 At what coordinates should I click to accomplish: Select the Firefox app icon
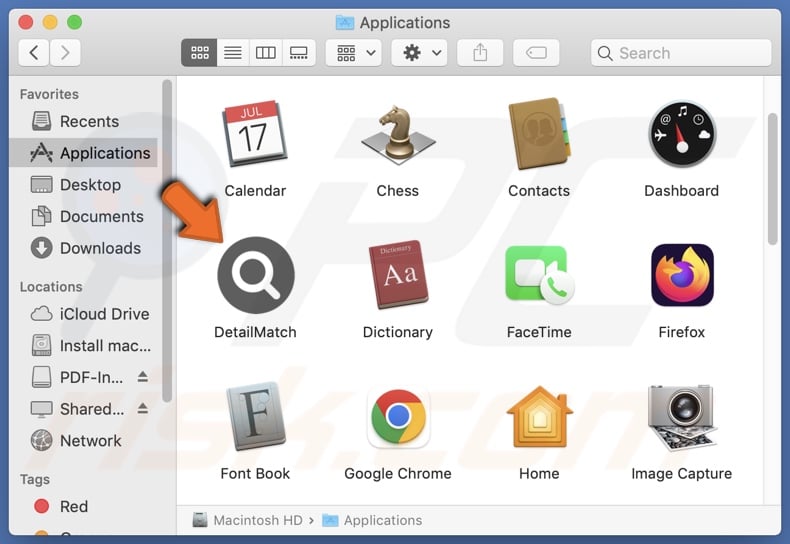(682, 275)
